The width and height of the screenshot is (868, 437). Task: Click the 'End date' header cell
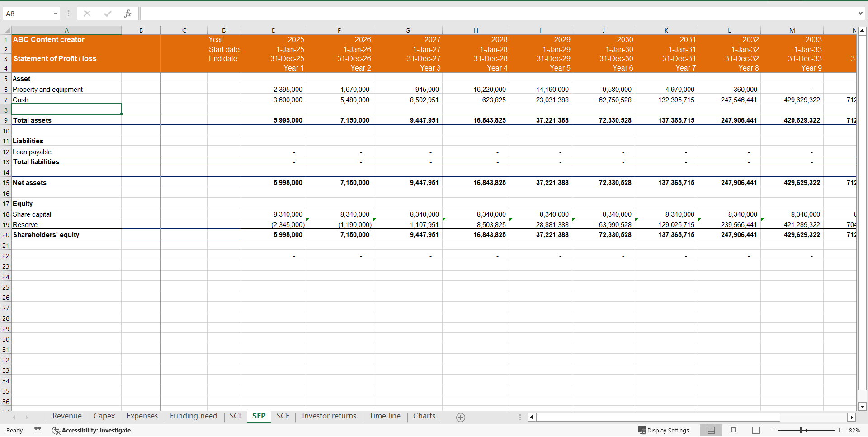click(x=224, y=59)
